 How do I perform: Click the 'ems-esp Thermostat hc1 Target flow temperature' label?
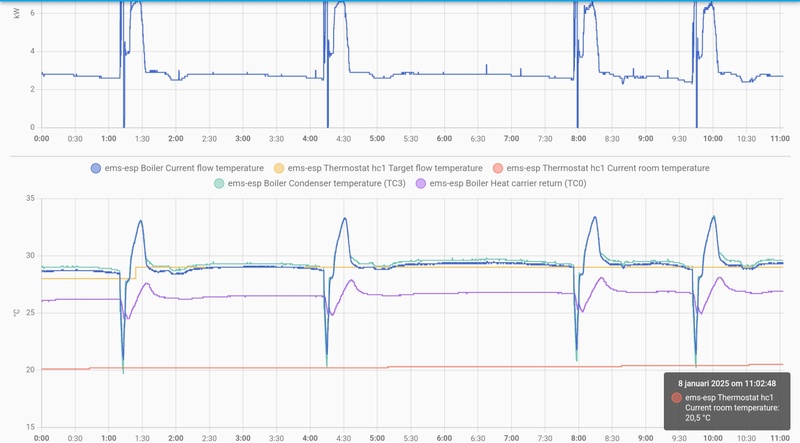[385, 168]
